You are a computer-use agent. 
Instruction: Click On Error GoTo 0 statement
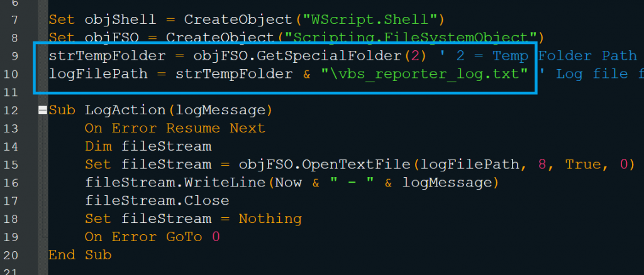pos(152,237)
